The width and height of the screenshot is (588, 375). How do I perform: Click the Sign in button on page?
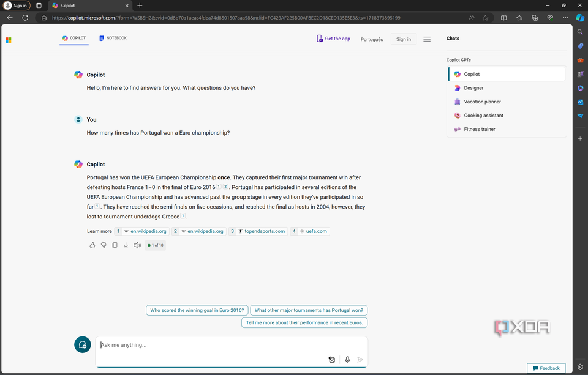[x=404, y=39]
